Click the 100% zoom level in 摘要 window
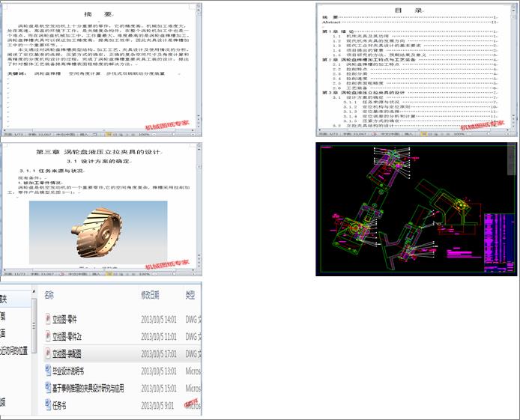 [x=144, y=135]
